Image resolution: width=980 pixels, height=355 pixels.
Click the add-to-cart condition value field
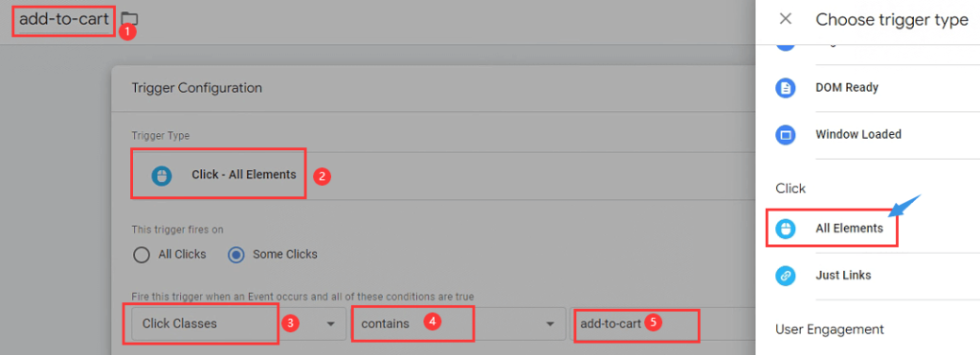[662, 323]
